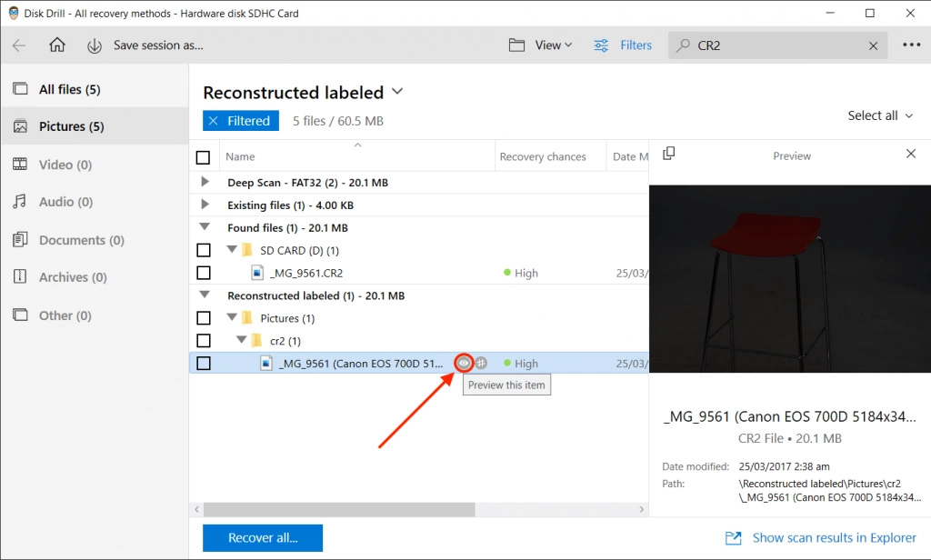Close the Preview panel
931x560 pixels.
911,154
